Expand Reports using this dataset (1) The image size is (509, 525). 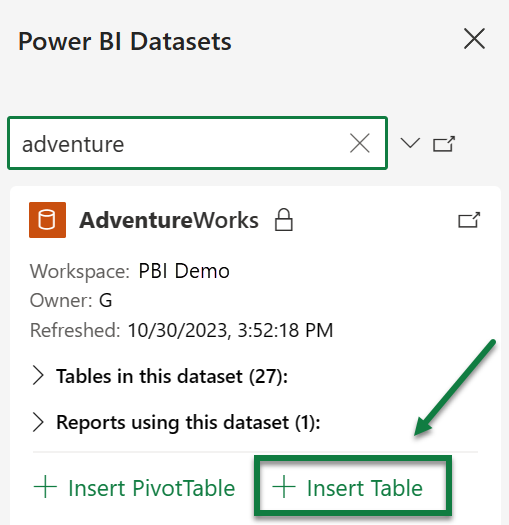pos(176,422)
